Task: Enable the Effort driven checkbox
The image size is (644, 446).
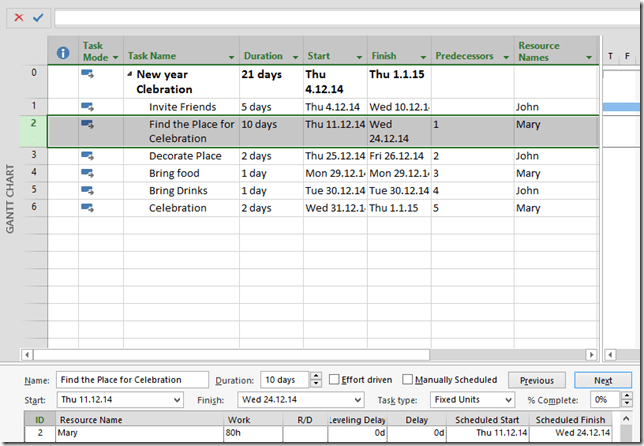Action: click(334, 380)
